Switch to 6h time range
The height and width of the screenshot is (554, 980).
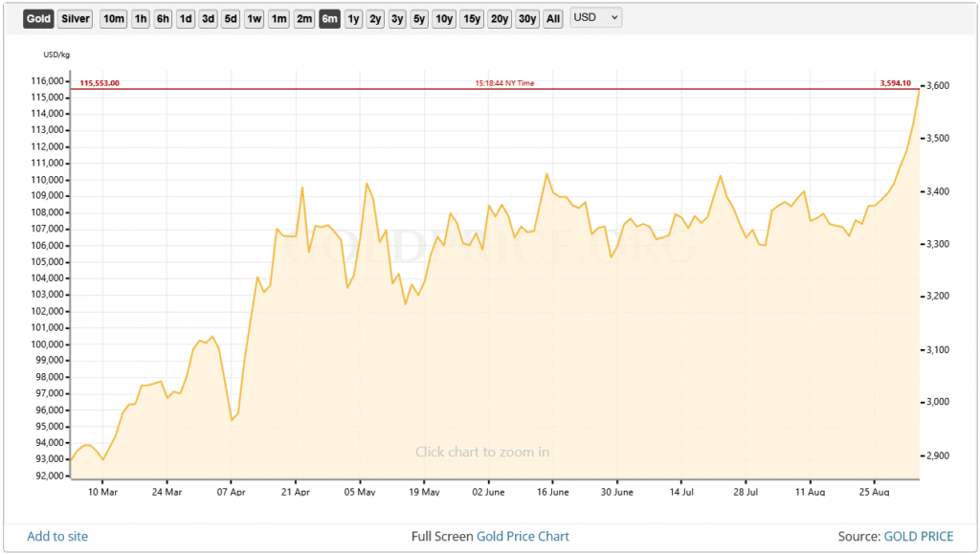tap(163, 18)
